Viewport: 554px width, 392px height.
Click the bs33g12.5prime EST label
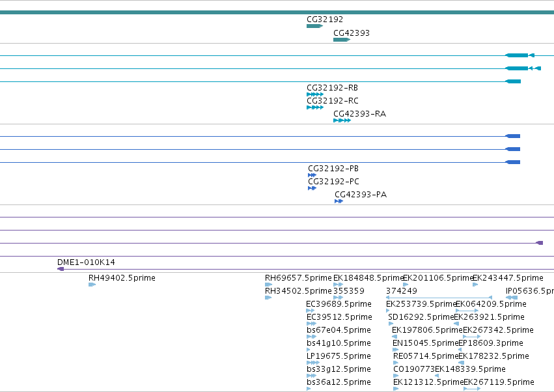pyautogui.click(x=339, y=369)
